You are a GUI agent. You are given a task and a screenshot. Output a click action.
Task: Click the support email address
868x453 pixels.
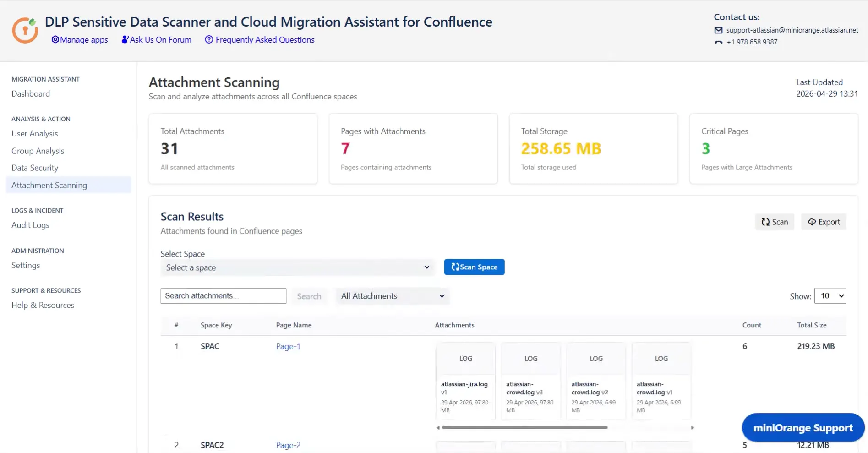[792, 30]
